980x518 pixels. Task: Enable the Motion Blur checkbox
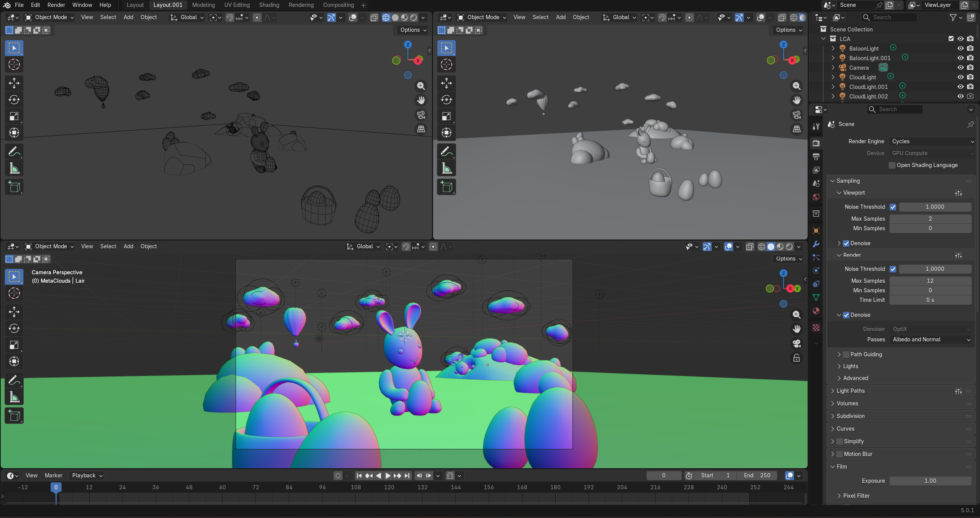(x=840, y=454)
